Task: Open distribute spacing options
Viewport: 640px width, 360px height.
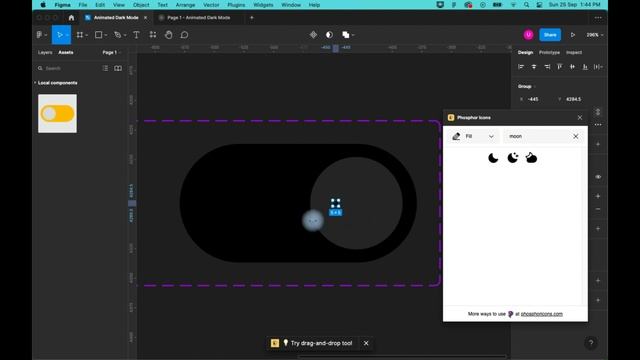Action: (598, 67)
